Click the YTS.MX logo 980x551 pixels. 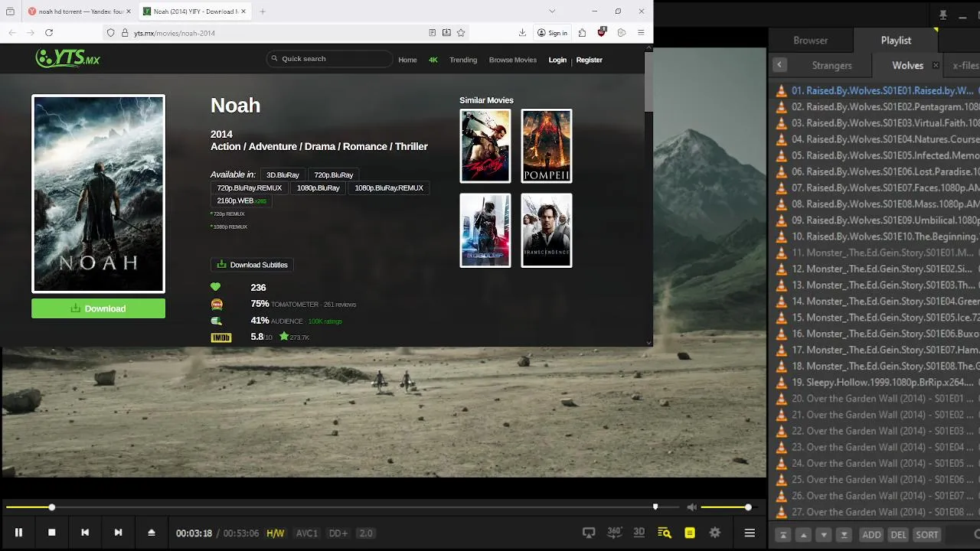(x=67, y=58)
